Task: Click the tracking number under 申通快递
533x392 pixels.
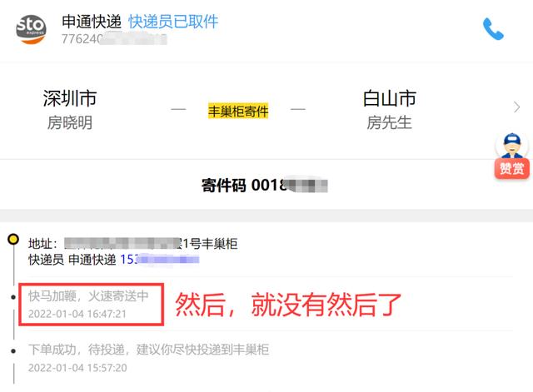Action: coord(114,39)
